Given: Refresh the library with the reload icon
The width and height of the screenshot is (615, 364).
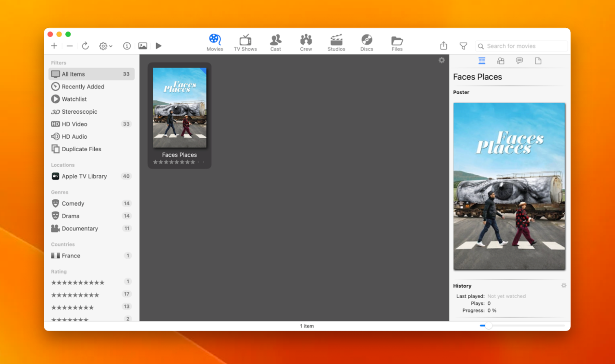Looking at the screenshot, I should tap(85, 46).
